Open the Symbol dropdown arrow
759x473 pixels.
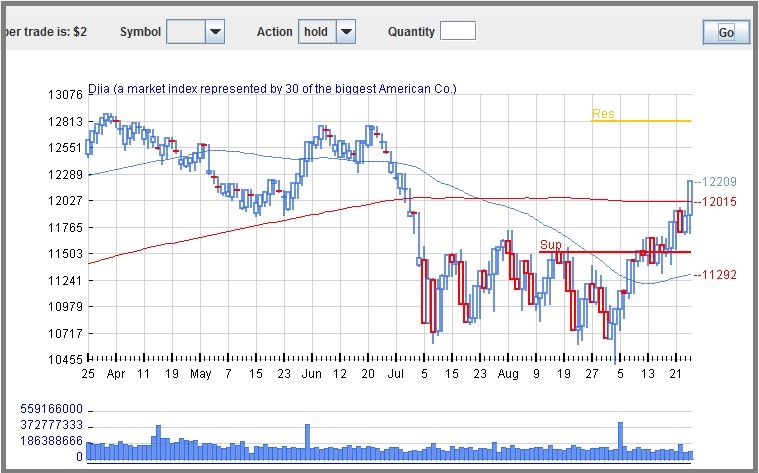coord(214,32)
